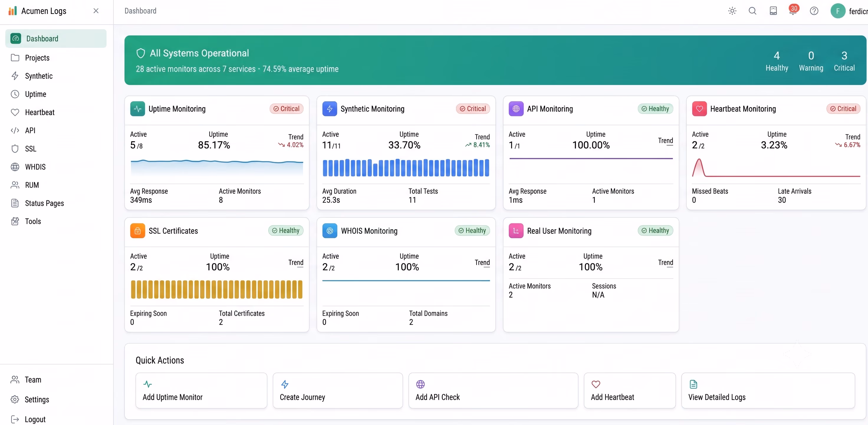
Task: Click the API Monitoring purple globe icon
Action: pos(516,109)
